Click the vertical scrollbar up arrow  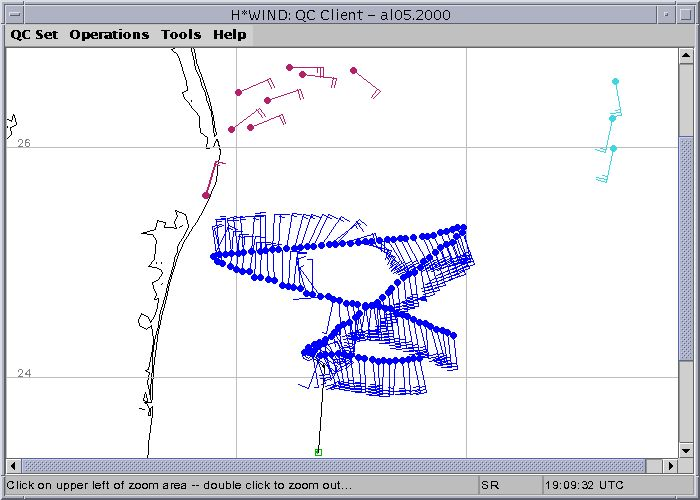686,56
